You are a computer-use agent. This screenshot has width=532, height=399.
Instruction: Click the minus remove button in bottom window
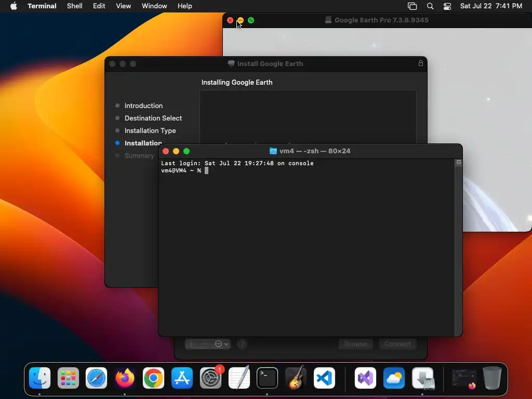(x=205, y=344)
